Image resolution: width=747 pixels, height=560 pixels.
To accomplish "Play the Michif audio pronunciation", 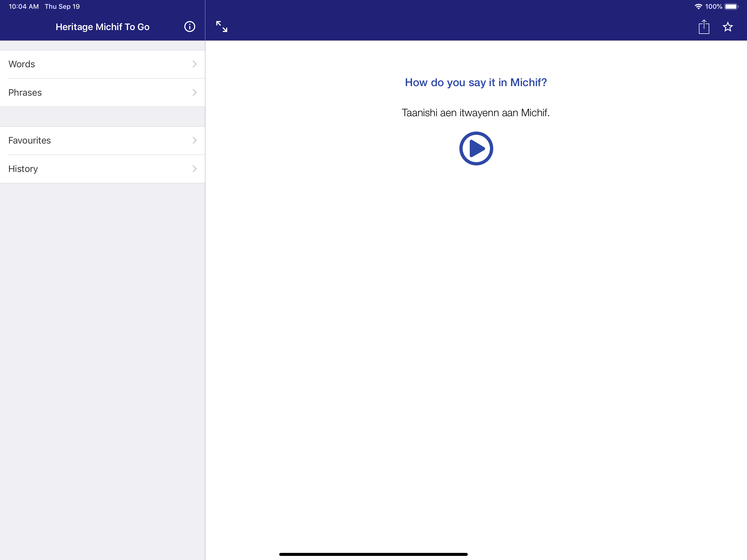I will [476, 148].
